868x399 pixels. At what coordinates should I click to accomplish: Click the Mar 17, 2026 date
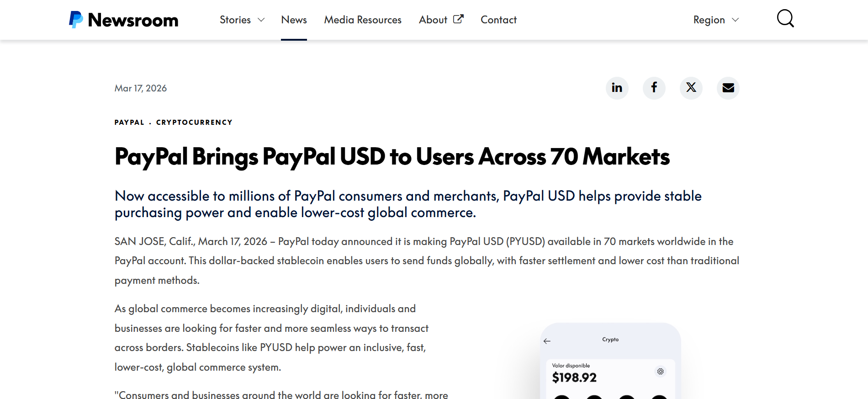click(x=141, y=88)
